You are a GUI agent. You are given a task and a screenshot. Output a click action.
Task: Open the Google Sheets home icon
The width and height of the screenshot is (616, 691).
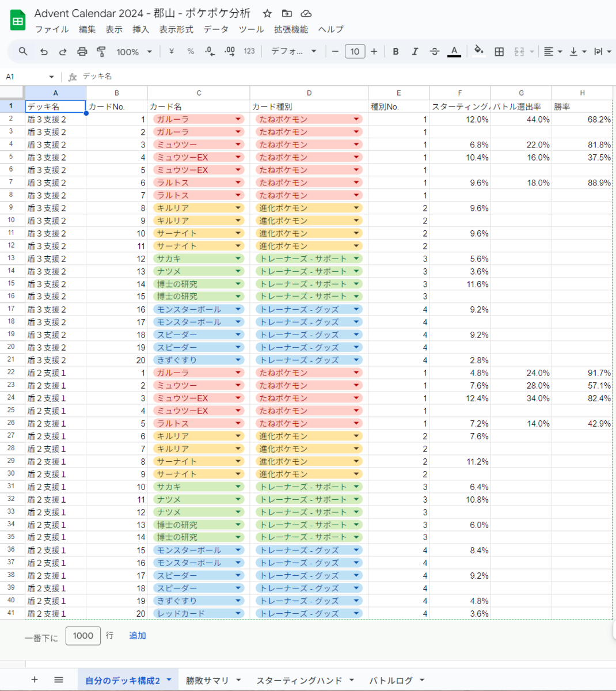18,21
